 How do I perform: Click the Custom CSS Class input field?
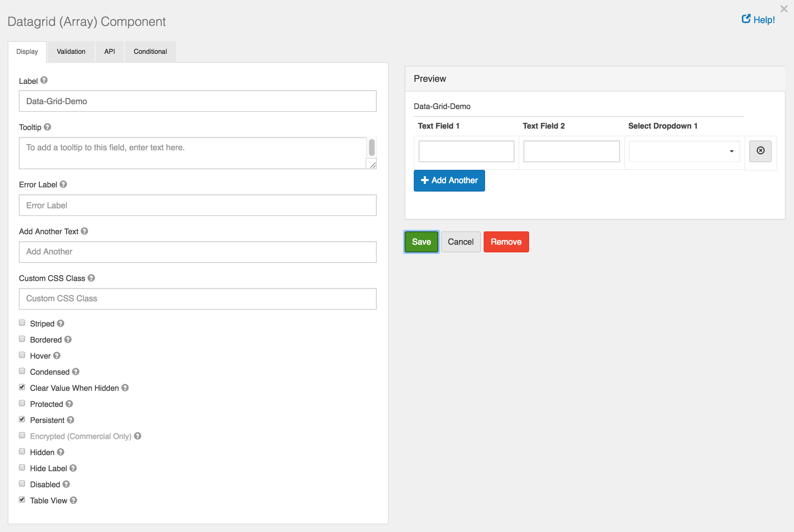click(197, 298)
